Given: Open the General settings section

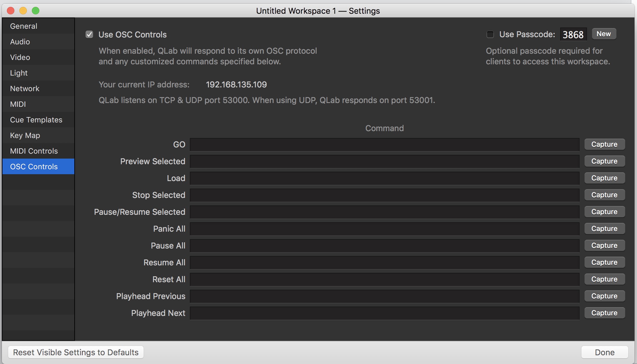Looking at the screenshot, I should tap(24, 26).
